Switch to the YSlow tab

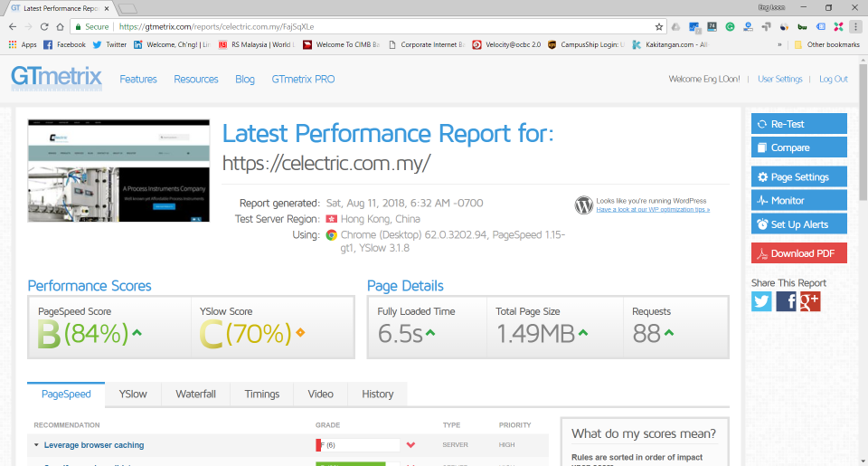pyautogui.click(x=133, y=394)
